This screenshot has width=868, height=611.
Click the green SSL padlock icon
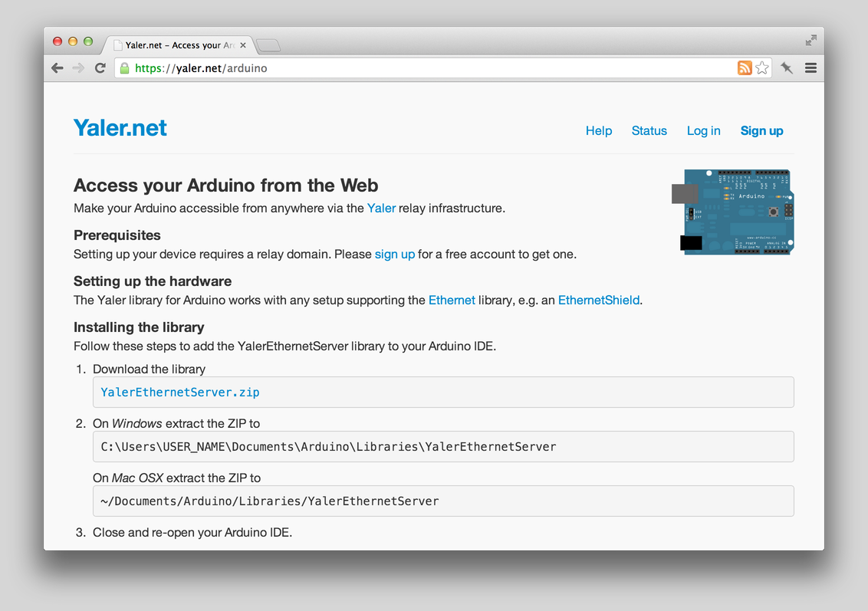pos(124,68)
